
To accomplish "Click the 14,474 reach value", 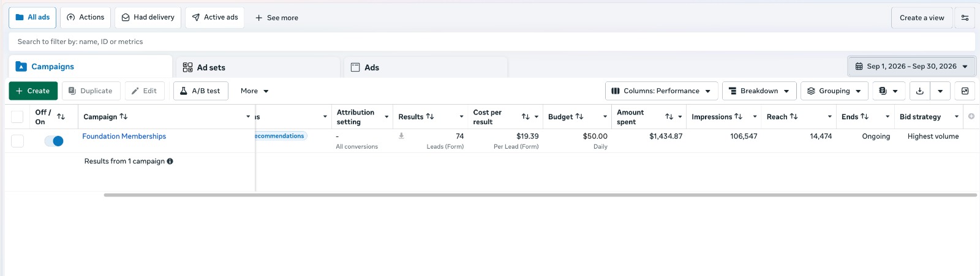I will (821, 136).
